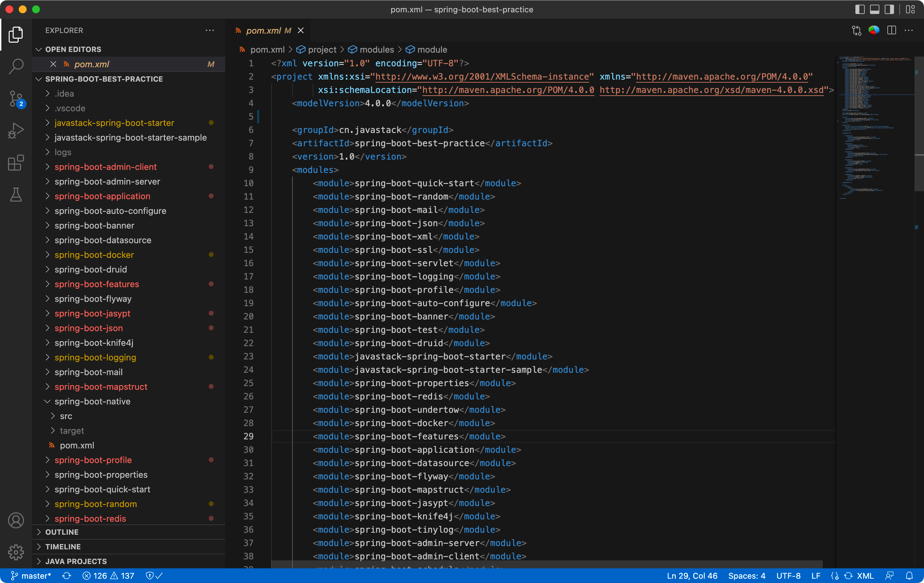The image size is (924, 583).
Task: Change indentation via Spaces: 4
Action: click(x=747, y=576)
